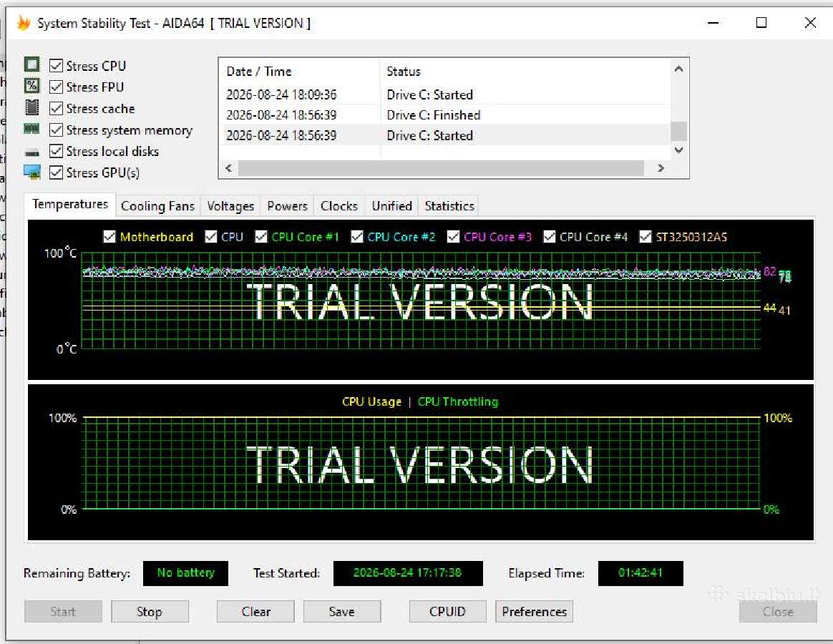Image resolution: width=833 pixels, height=644 pixels.
Task: Close the AIDA64 stability test window
Action: [x=809, y=23]
